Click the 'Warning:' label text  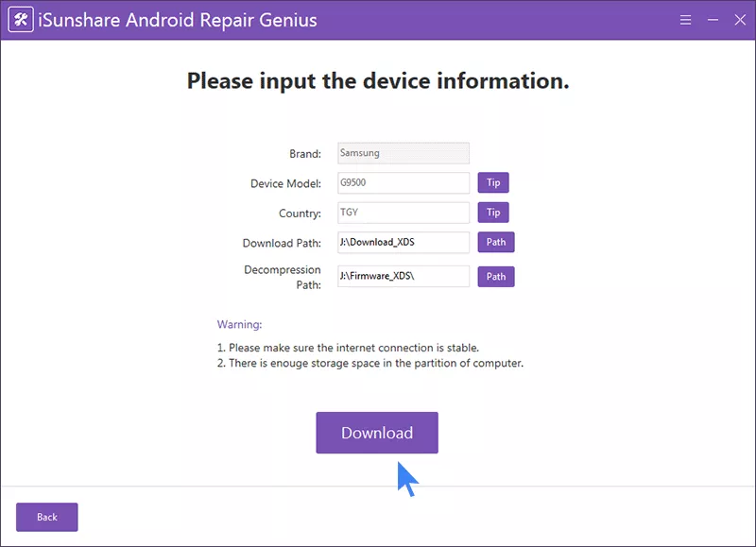[x=240, y=324]
